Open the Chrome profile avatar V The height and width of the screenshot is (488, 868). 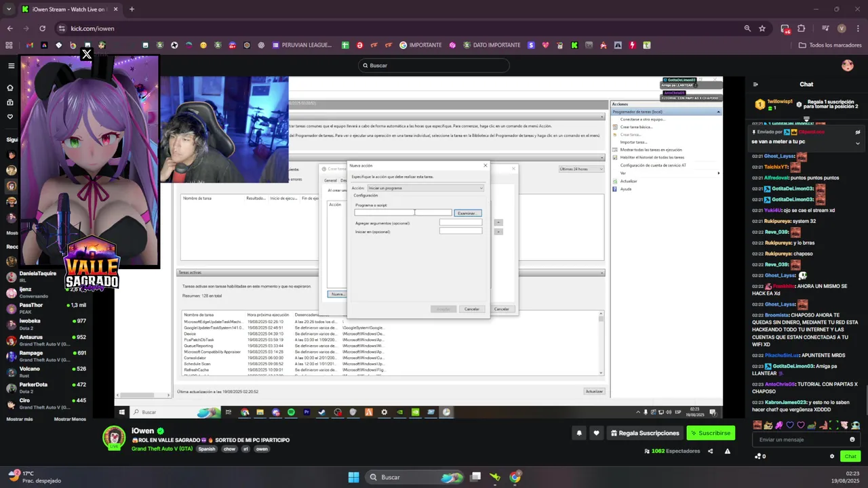pos(842,28)
